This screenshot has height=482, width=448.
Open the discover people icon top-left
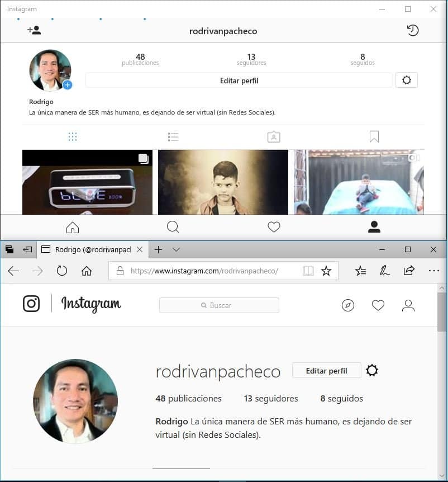point(35,30)
